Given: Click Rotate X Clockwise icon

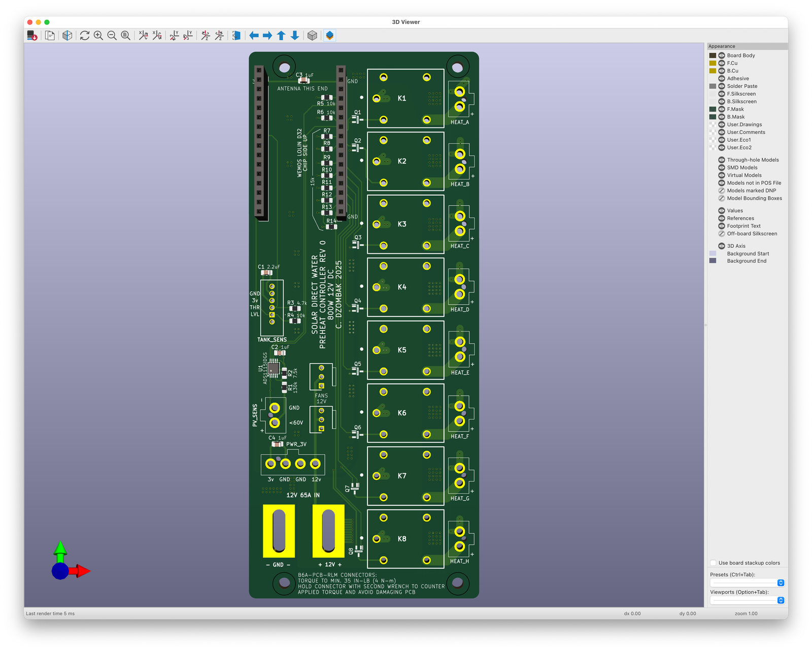Looking at the screenshot, I should pos(144,36).
